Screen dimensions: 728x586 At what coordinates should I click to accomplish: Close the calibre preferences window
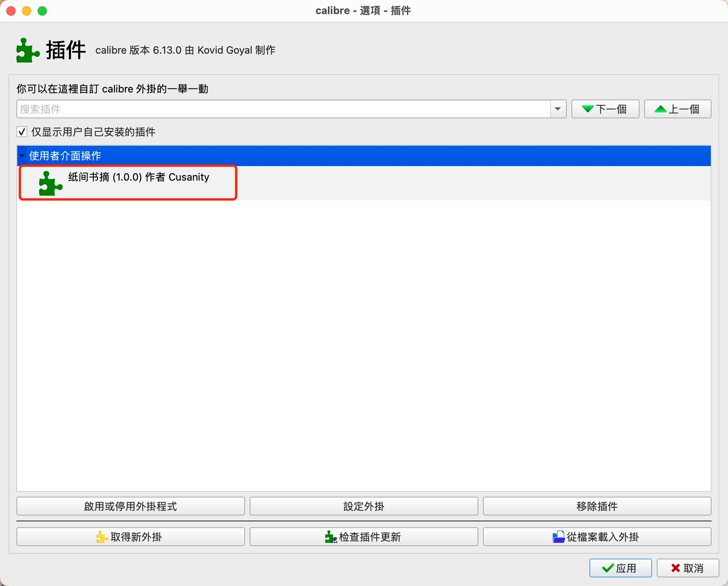(11, 11)
